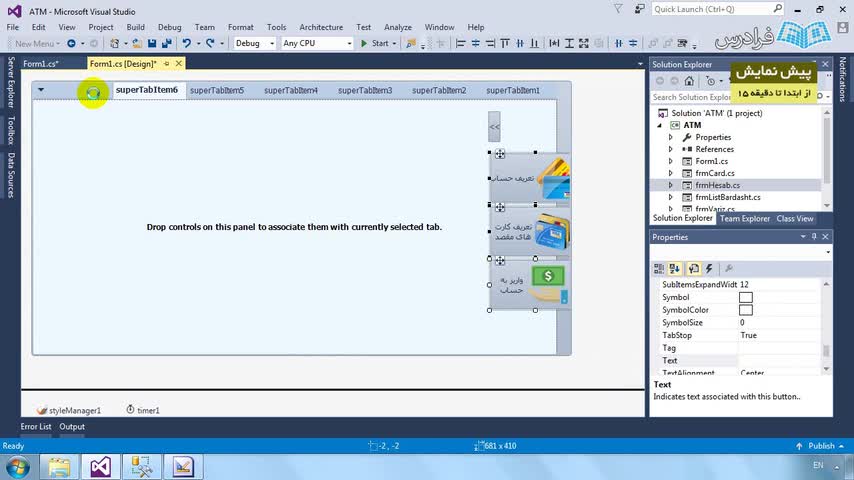
Task: Click the Events lightning bolt icon
Action: click(709, 268)
